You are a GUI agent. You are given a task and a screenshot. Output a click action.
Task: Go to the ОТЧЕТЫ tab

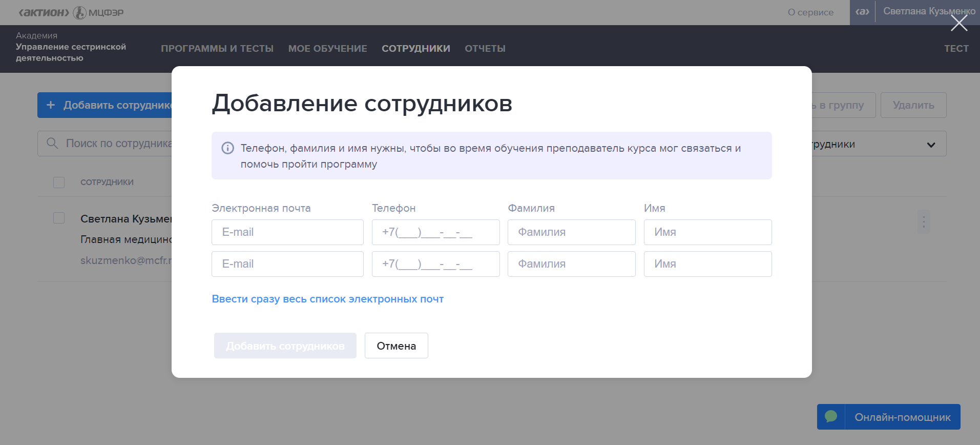tap(485, 49)
